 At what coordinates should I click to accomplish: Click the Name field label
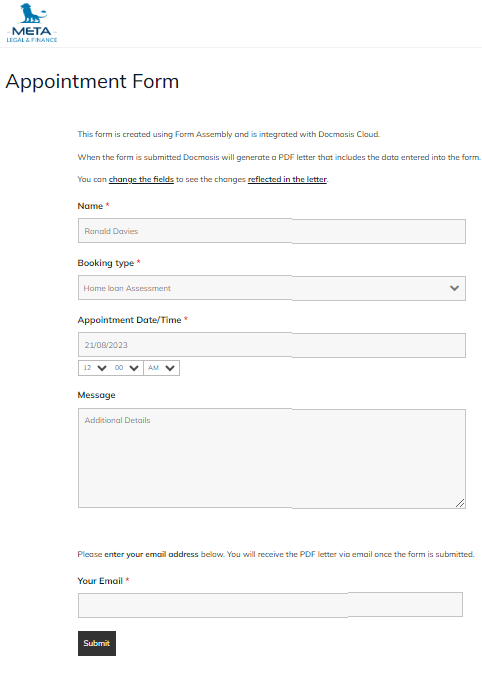click(90, 206)
